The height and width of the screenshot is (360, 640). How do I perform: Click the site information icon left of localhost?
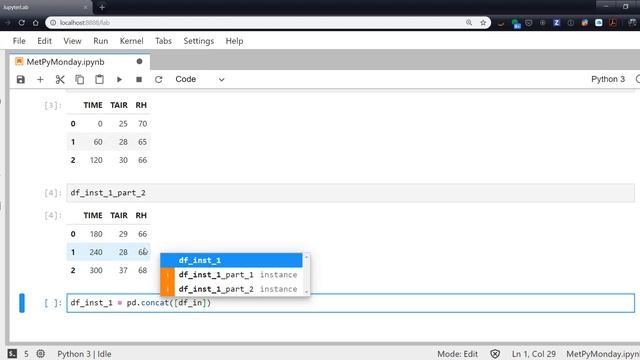point(53,23)
